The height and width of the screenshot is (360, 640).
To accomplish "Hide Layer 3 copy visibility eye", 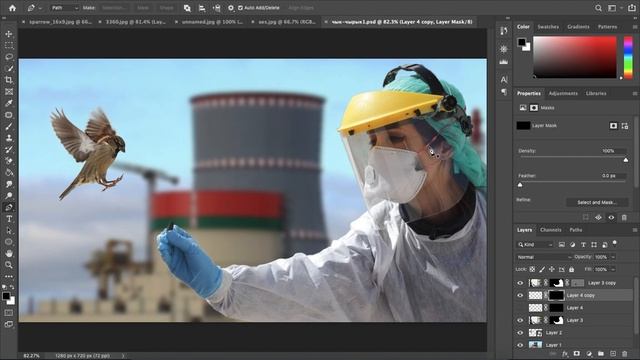I will coord(520,283).
